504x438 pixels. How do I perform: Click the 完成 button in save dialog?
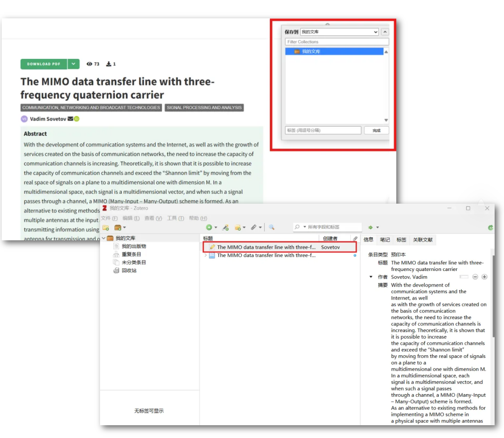pyautogui.click(x=376, y=130)
